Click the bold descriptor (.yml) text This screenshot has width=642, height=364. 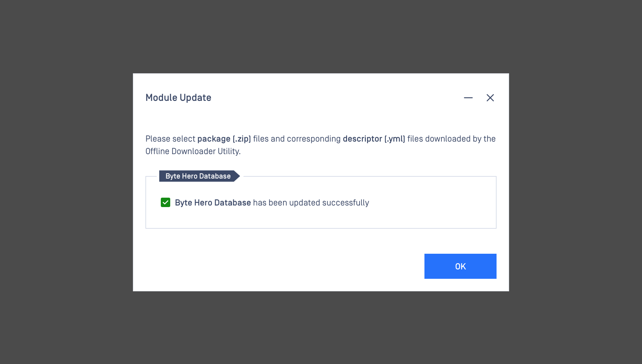coord(374,139)
